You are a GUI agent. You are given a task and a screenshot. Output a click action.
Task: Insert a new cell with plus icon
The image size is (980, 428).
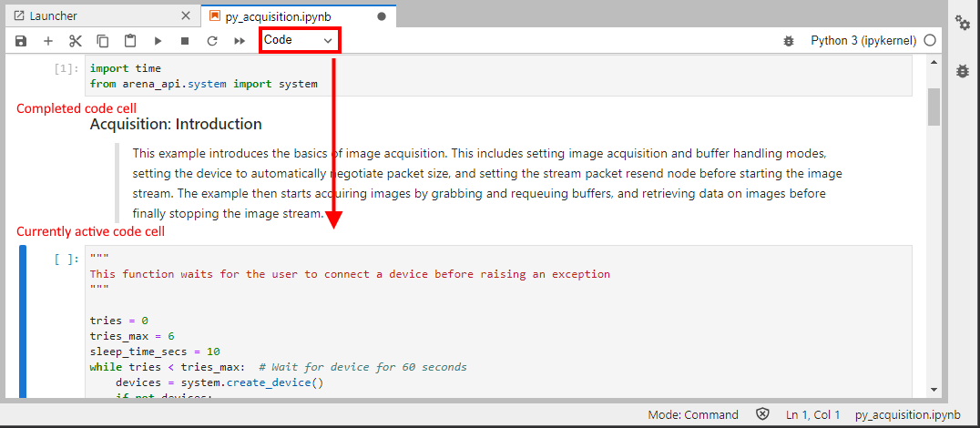click(48, 41)
